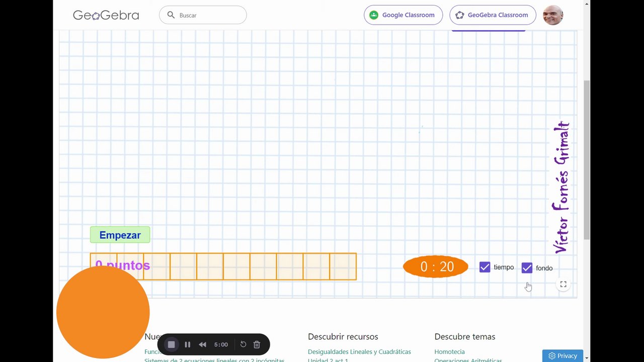The image size is (644, 362).
Task: Open the Privacy settings button
Action: 562,355
